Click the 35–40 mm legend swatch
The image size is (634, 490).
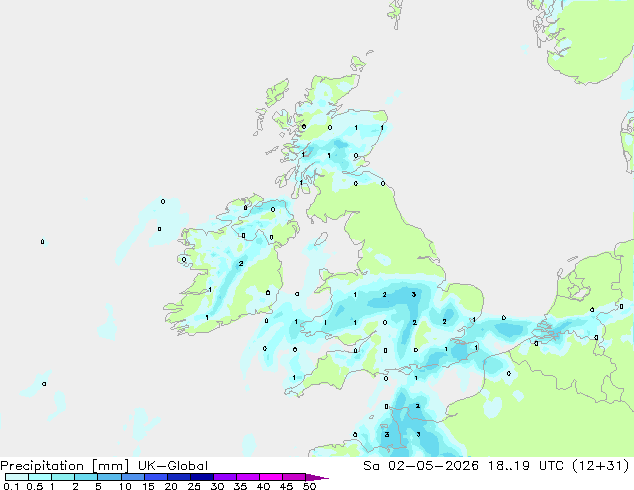pyautogui.click(x=248, y=477)
